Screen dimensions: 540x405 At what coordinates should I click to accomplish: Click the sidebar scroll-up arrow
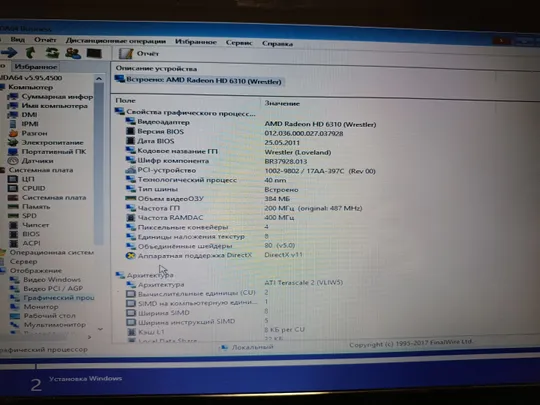point(99,79)
